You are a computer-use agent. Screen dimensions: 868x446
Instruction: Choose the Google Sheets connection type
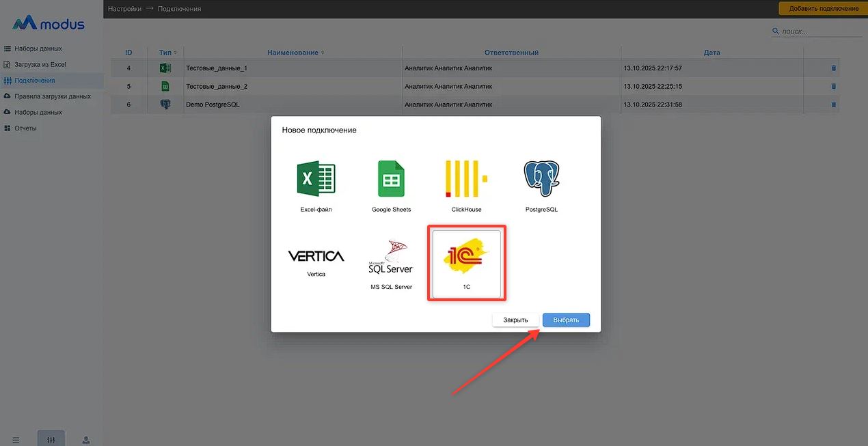click(391, 180)
